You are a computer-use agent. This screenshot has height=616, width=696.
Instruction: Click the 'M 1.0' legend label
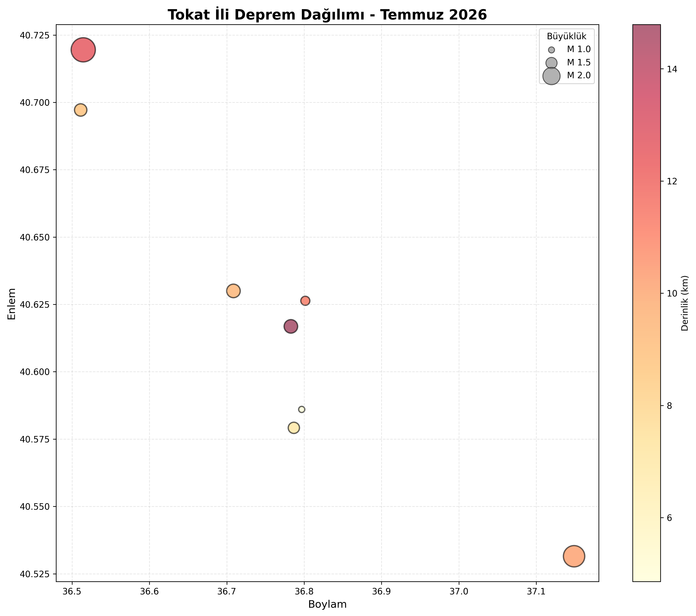tap(579, 50)
